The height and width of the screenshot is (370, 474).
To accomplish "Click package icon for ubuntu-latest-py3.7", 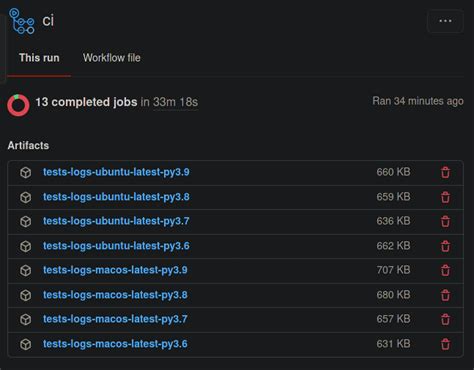I will coord(26,221).
